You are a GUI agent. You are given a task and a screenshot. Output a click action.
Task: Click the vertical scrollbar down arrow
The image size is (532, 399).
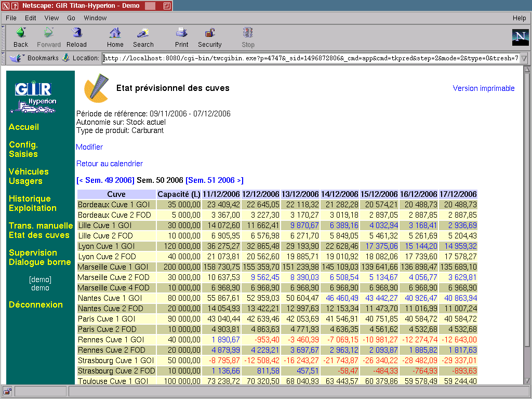tap(527, 381)
